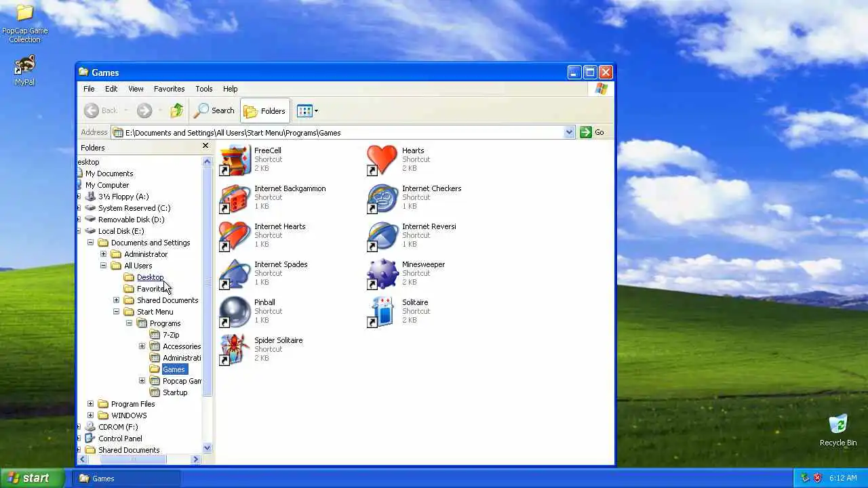This screenshot has width=868, height=488.
Task: Select the Internet Spades icon
Action: [235, 274]
